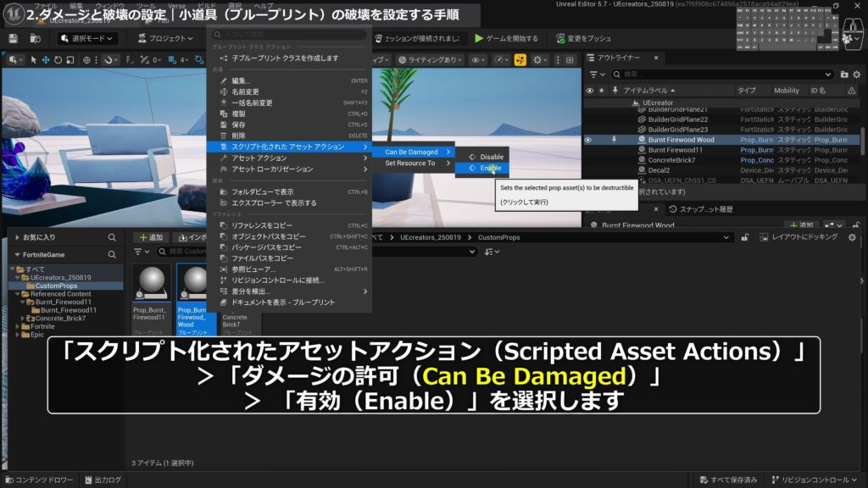Open the content browser filter dropdown
868x488 pixels.
pos(142,252)
